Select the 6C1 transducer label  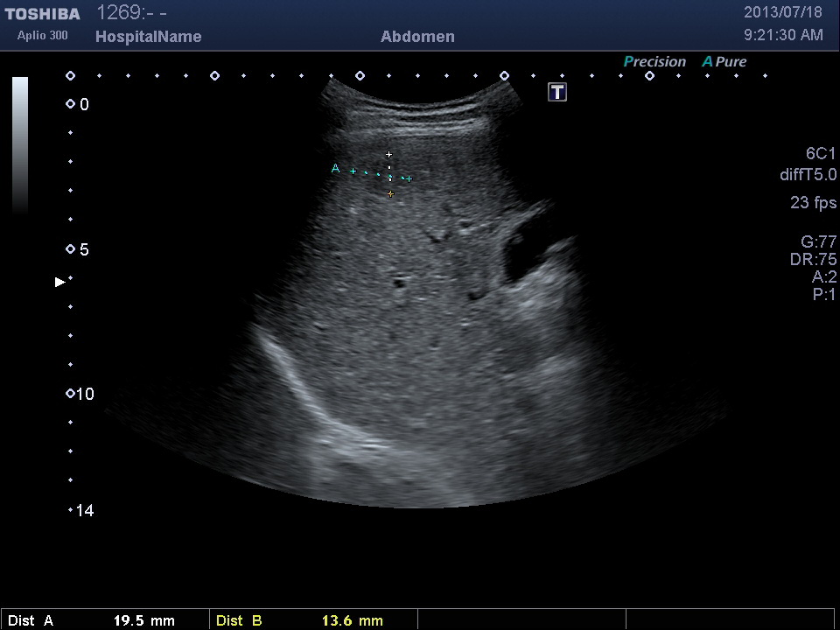click(821, 153)
